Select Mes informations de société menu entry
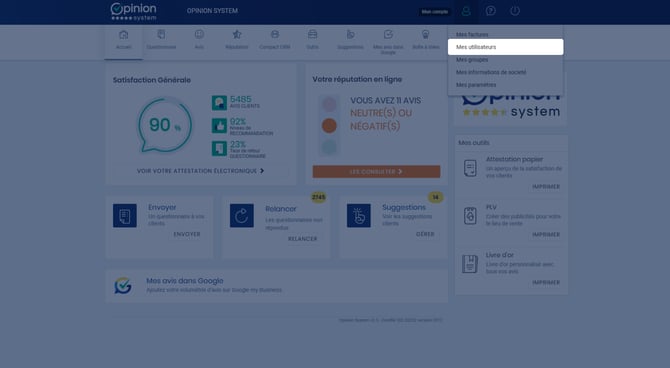Image resolution: width=670 pixels, height=368 pixels. point(491,72)
